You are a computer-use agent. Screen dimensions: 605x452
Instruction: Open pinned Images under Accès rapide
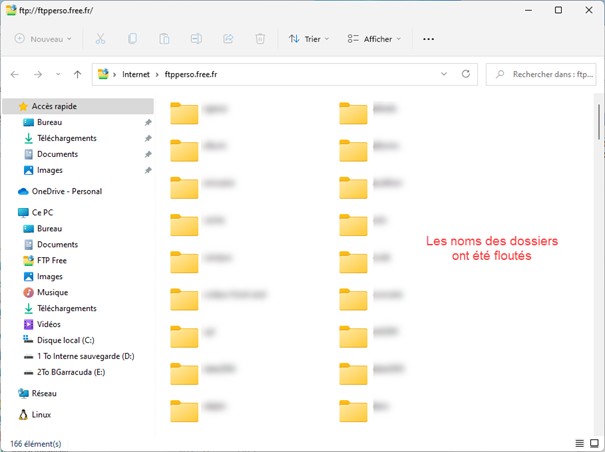(x=50, y=170)
